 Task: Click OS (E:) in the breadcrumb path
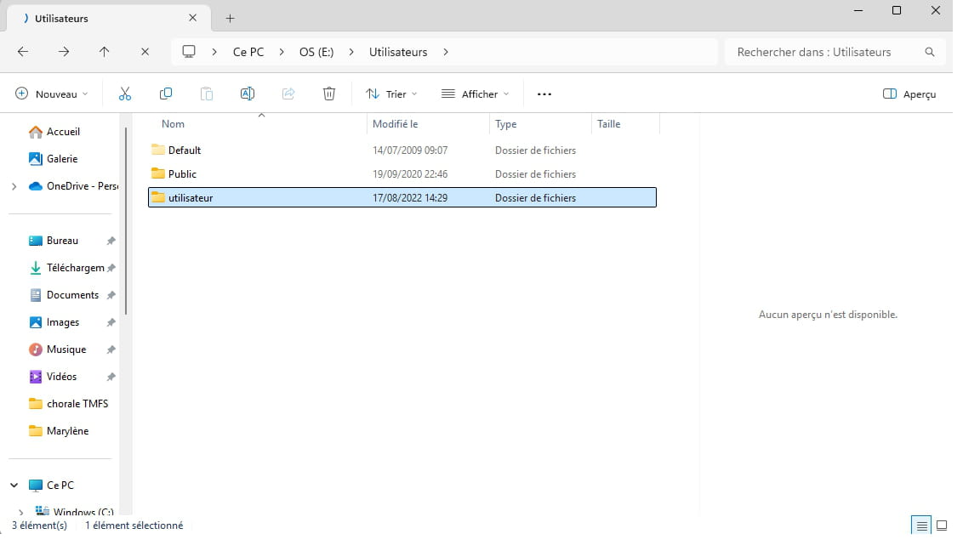(316, 52)
